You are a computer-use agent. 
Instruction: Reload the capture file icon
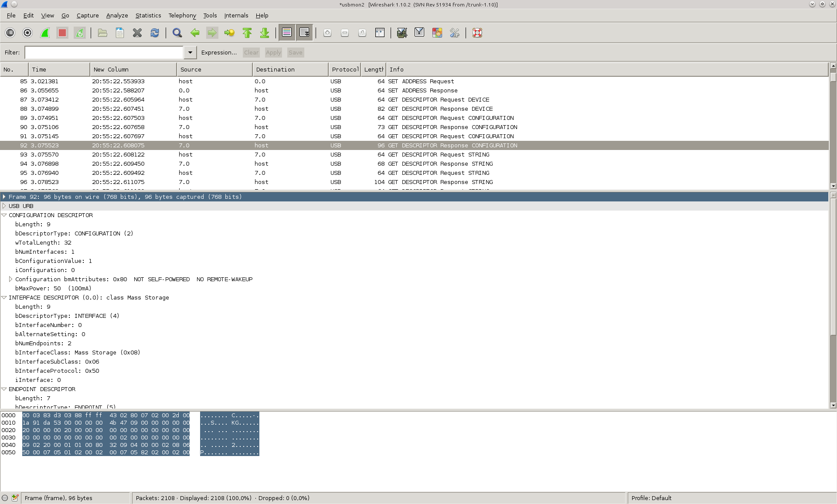tap(155, 33)
